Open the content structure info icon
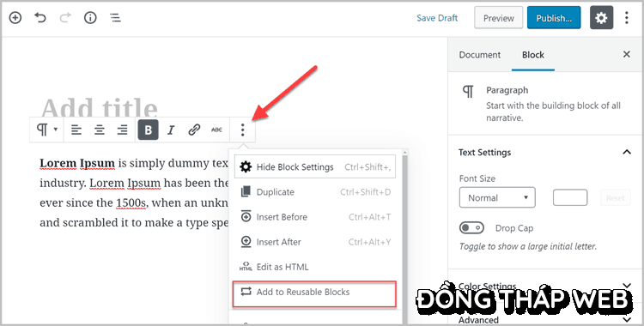 (x=90, y=18)
